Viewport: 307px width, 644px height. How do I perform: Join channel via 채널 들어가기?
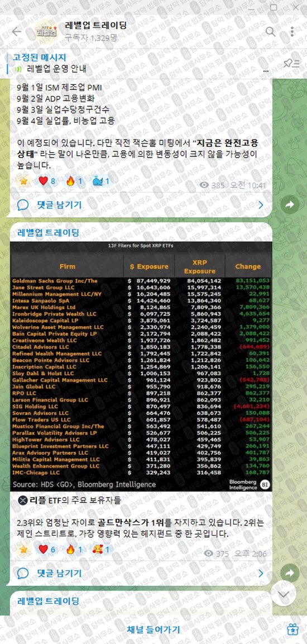[x=153, y=629]
